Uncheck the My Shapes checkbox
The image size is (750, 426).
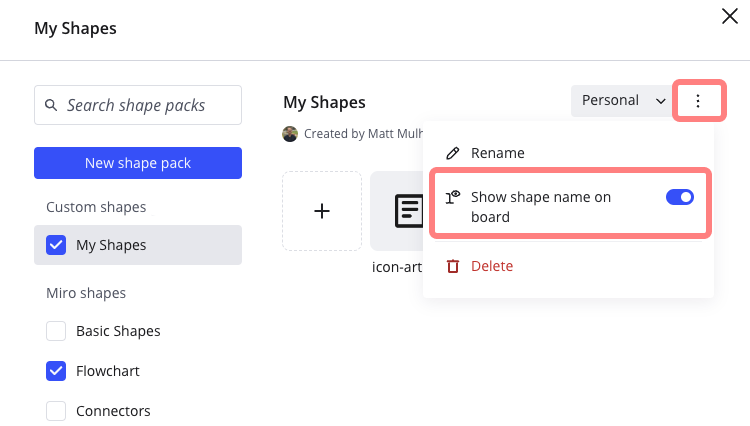57,245
